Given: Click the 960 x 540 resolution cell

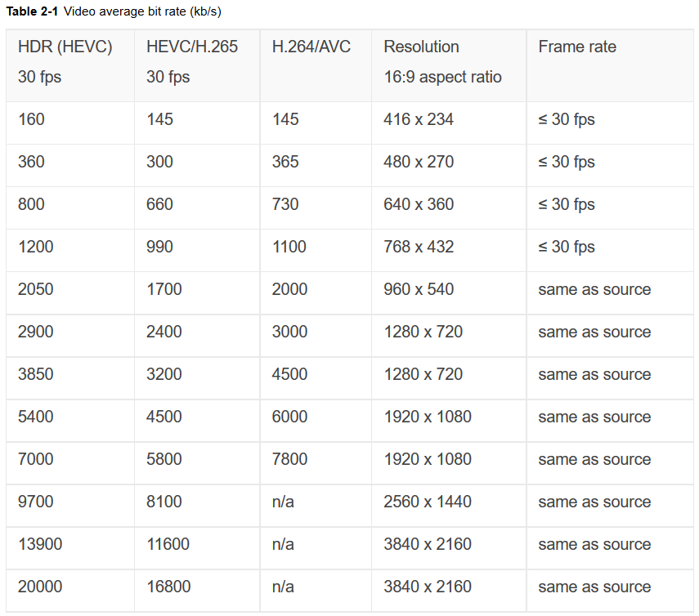Looking at the screenshot, I should pyautogui.click(x=418, y=289).
